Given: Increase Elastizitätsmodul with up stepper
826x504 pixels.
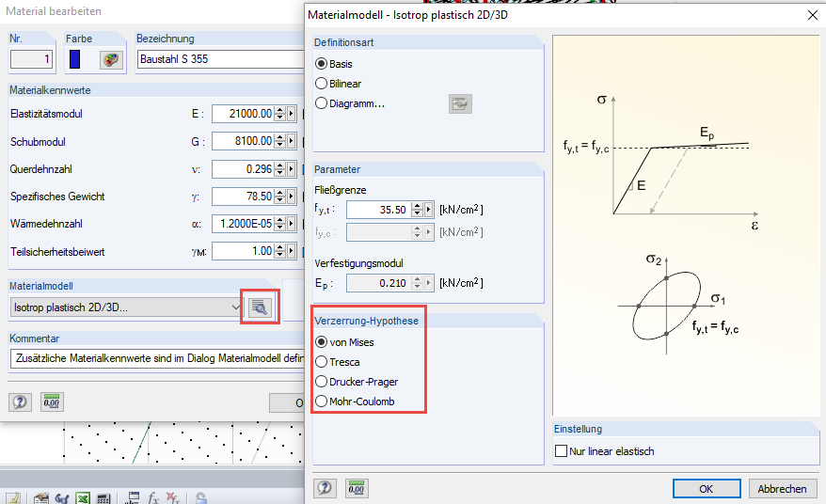Looking at the screenshot, I should point(280,110).
